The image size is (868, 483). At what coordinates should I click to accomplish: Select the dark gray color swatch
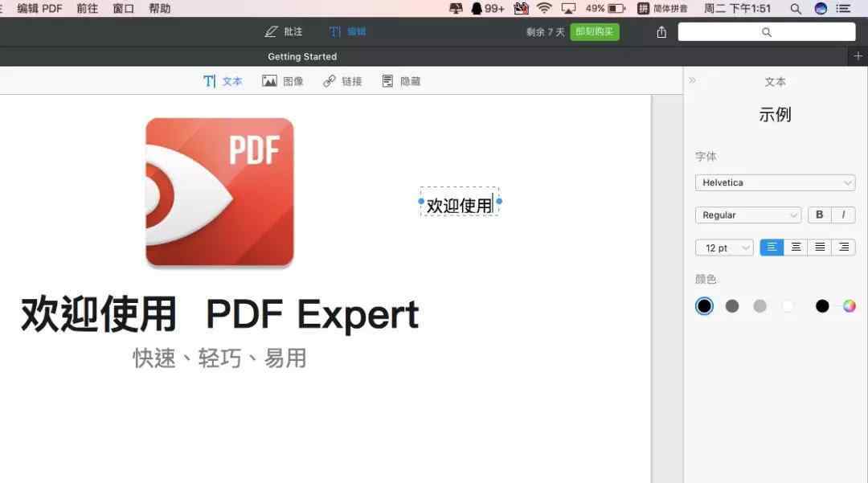click(x=732, y=306)
